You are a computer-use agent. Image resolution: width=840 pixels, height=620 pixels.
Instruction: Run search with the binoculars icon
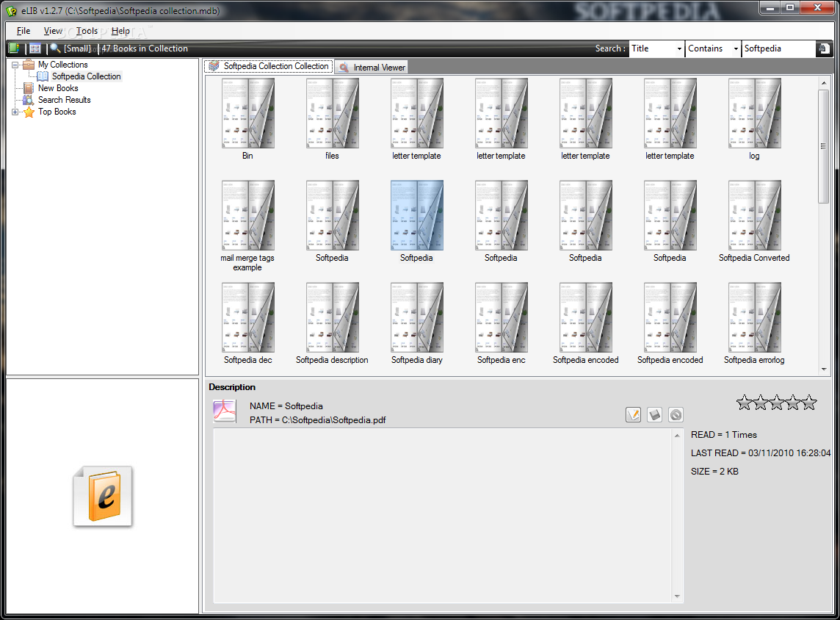tap(823, 48)
